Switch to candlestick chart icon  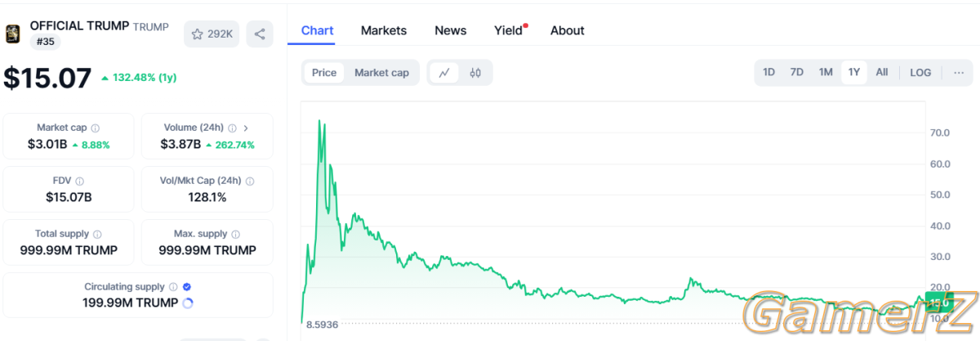[x=475, y=72]
